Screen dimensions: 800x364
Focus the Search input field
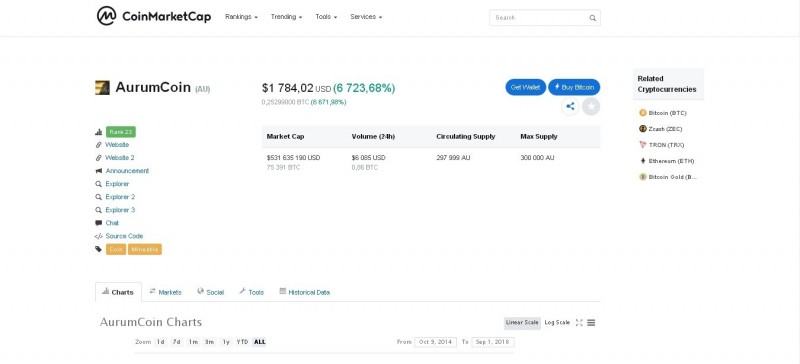[544, 17]
